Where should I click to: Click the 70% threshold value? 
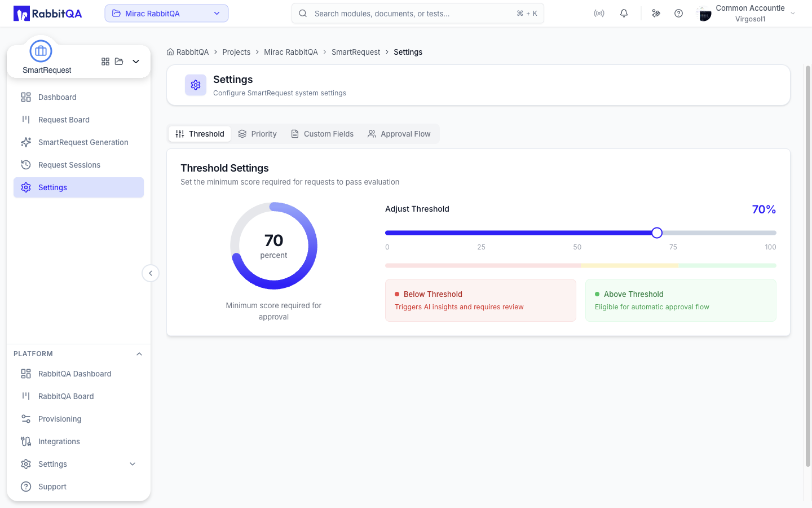click(764, 209)
